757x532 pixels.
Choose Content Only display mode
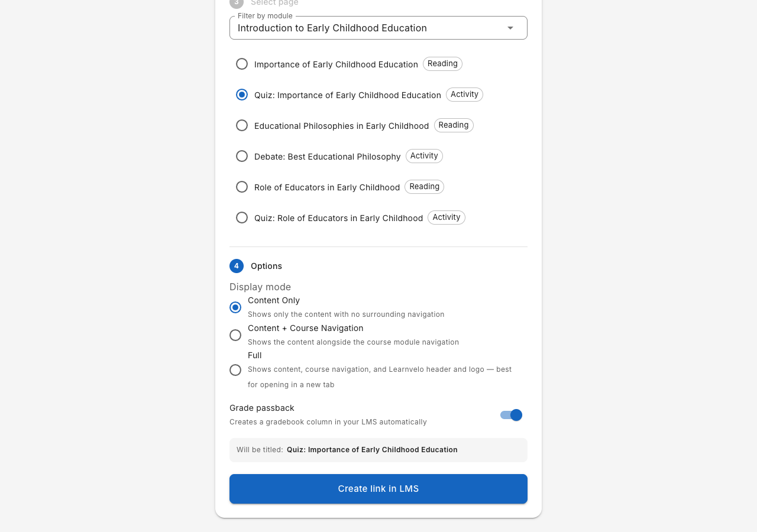click(x=235, y=307)
